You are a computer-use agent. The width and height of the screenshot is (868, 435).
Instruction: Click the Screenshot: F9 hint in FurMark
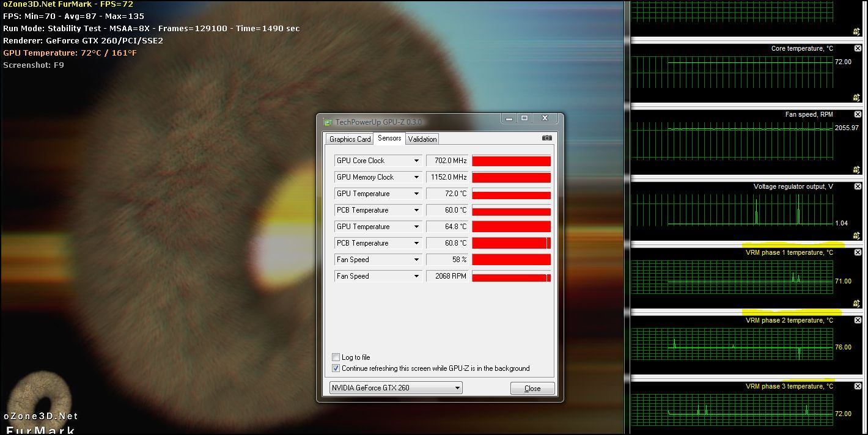34,65
